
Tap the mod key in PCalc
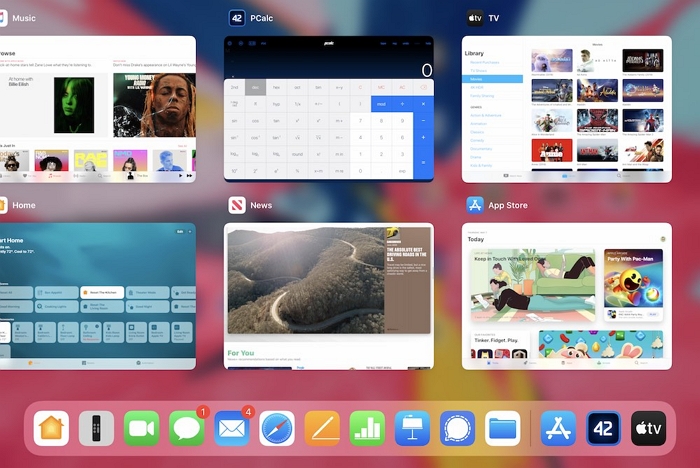coord(381,104)
